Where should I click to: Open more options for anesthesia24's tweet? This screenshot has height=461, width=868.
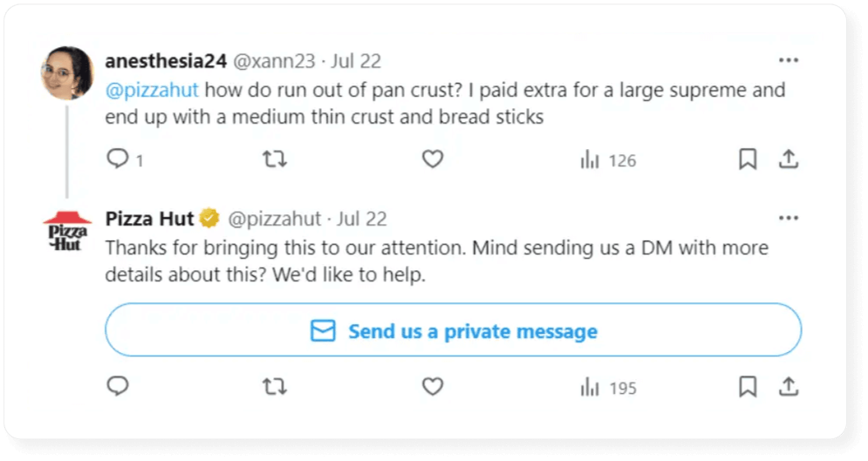pos(788,61)
